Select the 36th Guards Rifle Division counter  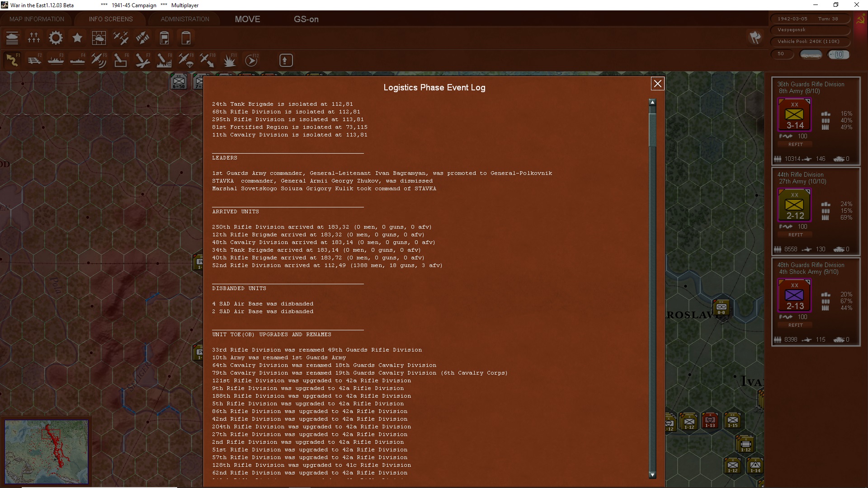click(794, 115)
